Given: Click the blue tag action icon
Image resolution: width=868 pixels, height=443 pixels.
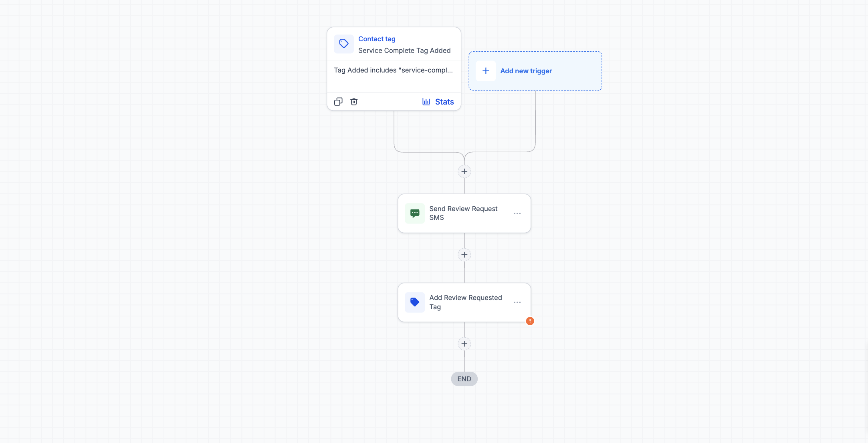Looking at the screenshot, I should click(x=415, y=302).
